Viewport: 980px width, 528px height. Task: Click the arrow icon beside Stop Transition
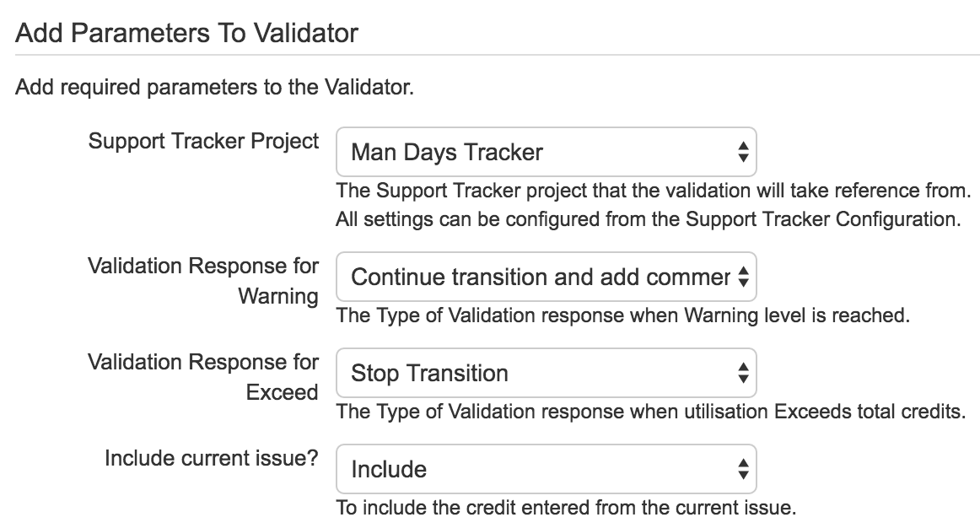click(742, 373)
